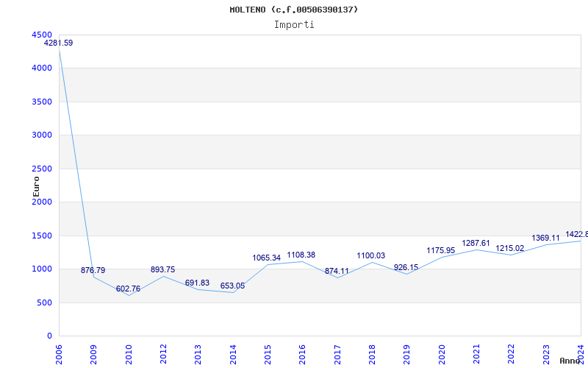
Task: Click the 1000 y-axis tick label
Action: (42, 269)
